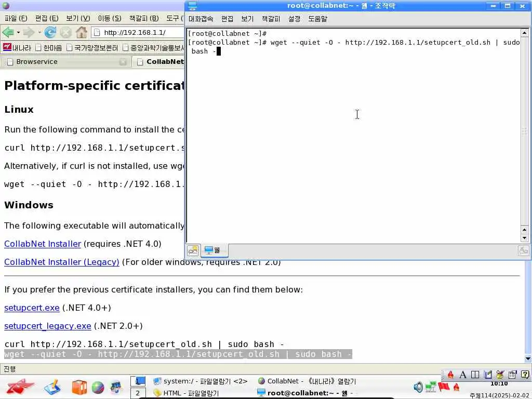532x399 pixels.
Task: Click terminal new session icon at bottom left
Action: click(x=193, y=251)
